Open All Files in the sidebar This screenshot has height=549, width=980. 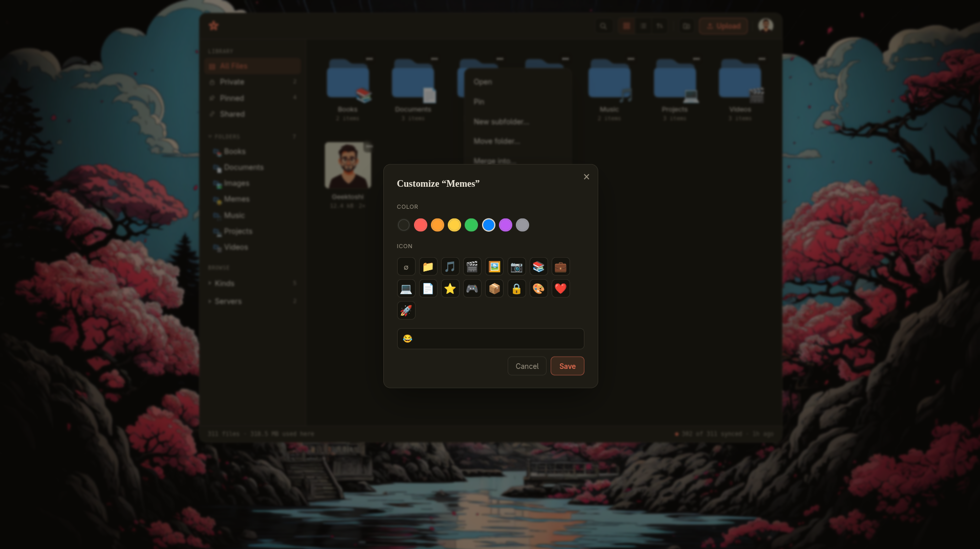point(252,66)
